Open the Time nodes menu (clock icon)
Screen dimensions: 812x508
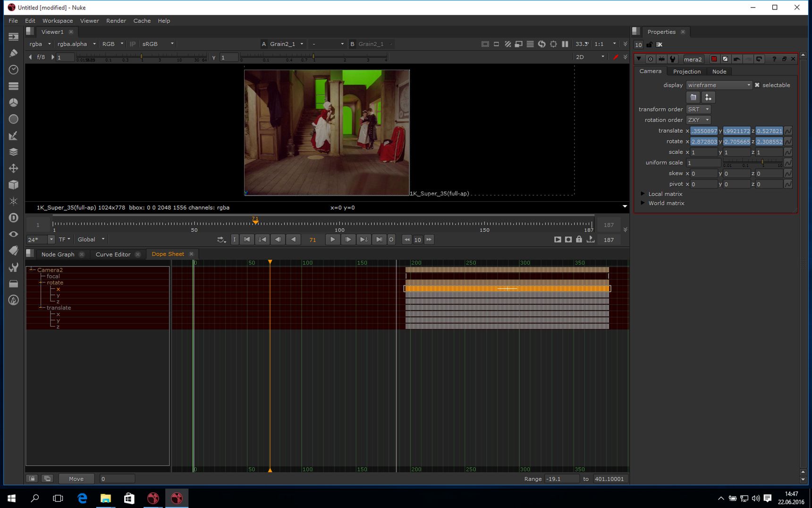click(13, 69)
